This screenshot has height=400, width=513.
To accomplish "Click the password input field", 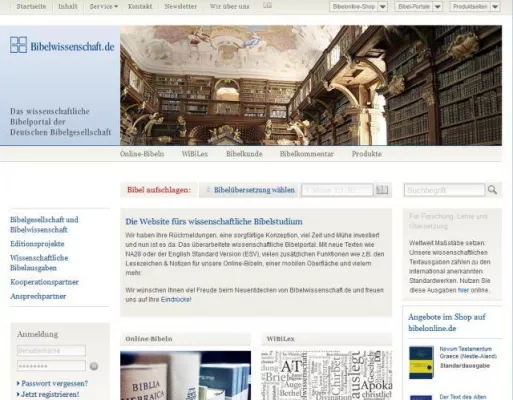I will click(x=51, y=366).
